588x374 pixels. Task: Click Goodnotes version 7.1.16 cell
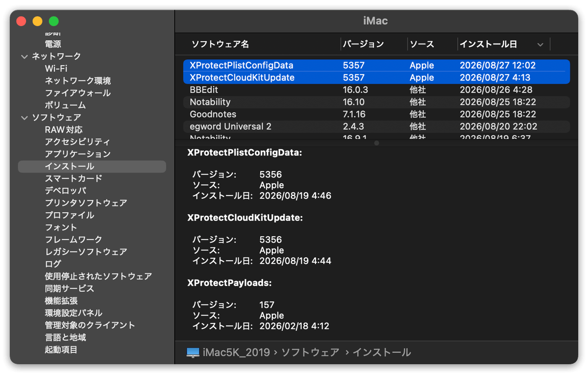point(355,114)
